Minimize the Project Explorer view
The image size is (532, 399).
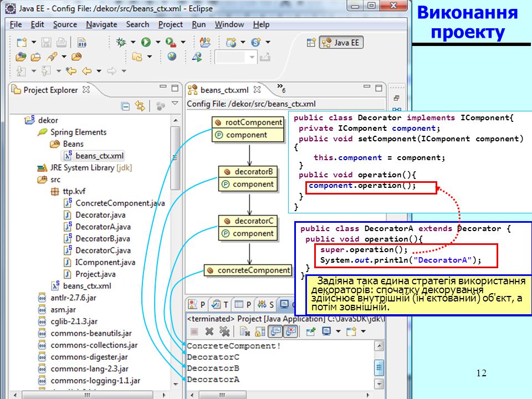tap(163, 87)
